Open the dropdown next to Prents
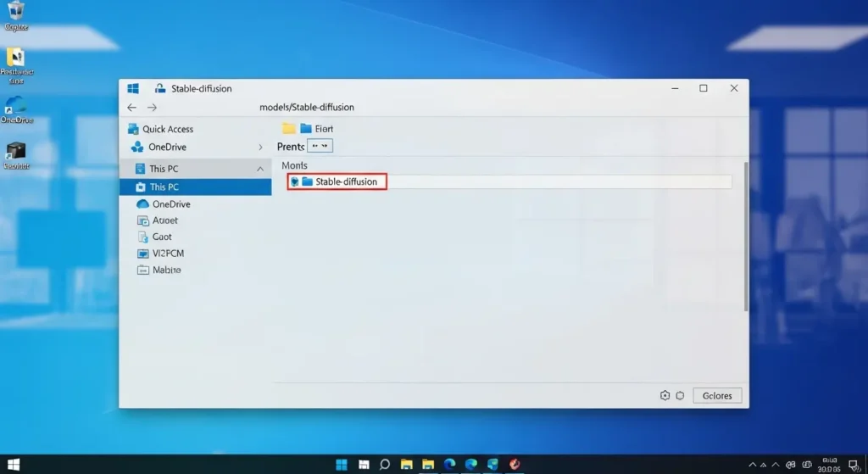Viewport: 868px width, 474px height. pyautogui.click(x=320, y=146)
